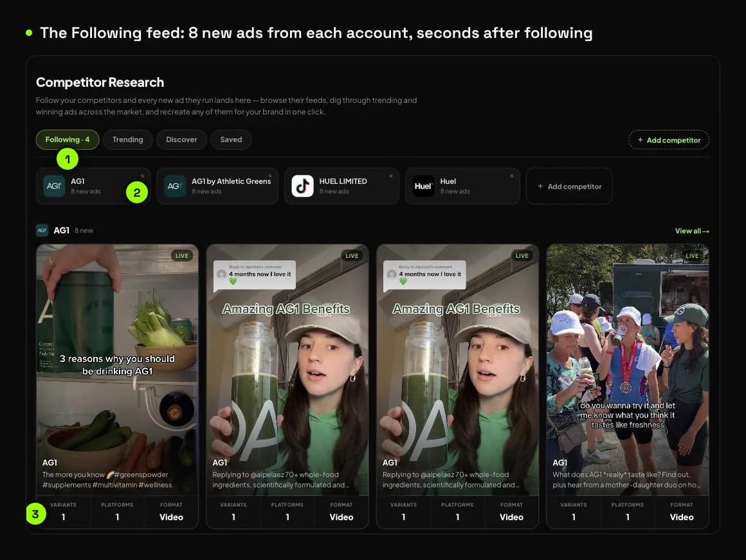Switch to the Trending tab
The image size is (746, 560).
pos(127,140)
